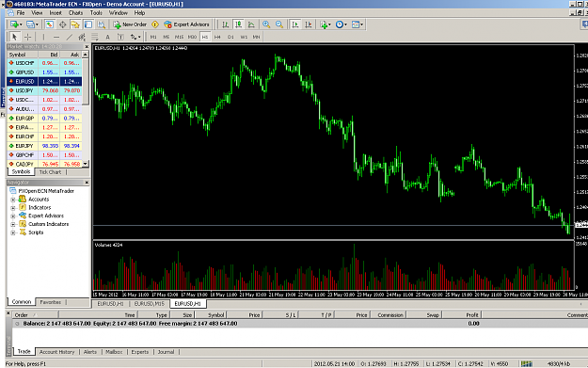The height and width of the screenshot is (368, 588).
Task: Toggle the Expert Advisors button
Action: coord(187,24)
